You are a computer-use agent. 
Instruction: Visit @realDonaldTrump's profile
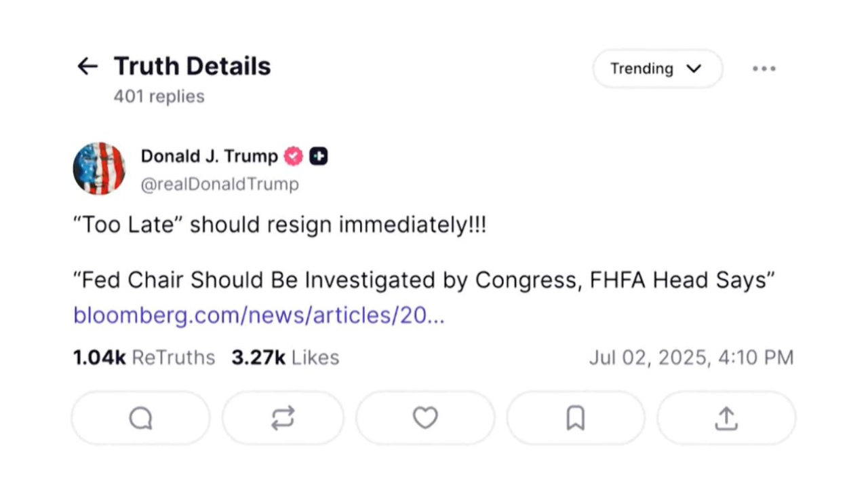pos(219,184)
